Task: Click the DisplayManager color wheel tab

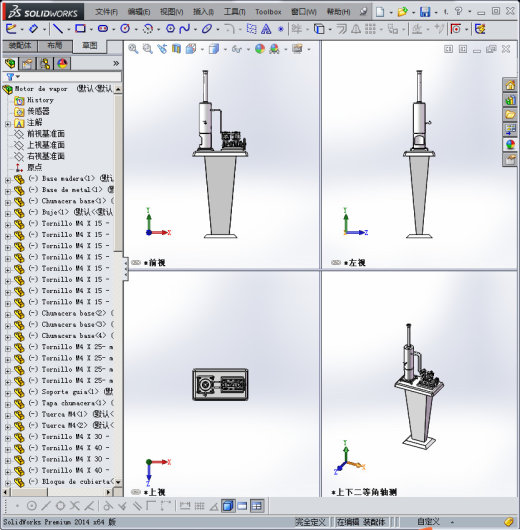Action: pos(62,64)
